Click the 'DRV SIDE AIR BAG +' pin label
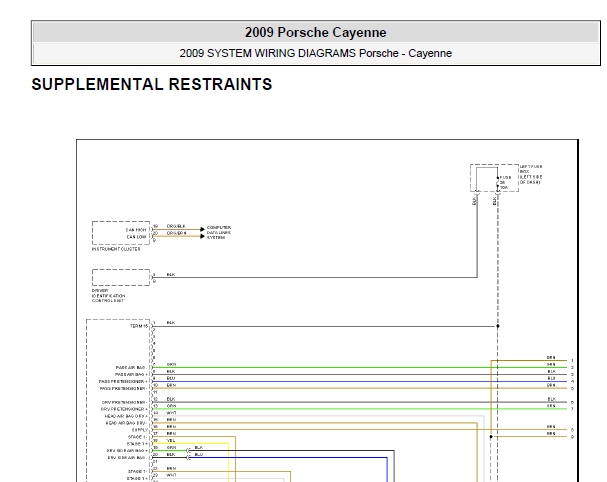This screenshot has width=607, height=482. (x=127, y=451)
